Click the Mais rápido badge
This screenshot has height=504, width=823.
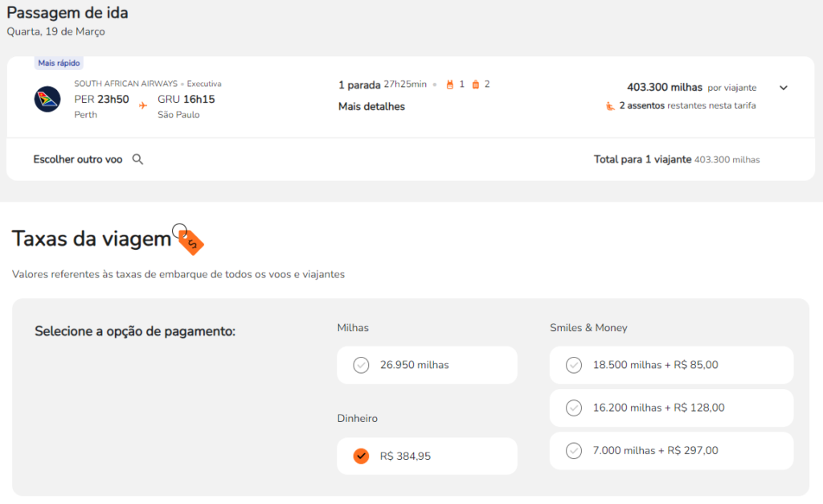59,63
